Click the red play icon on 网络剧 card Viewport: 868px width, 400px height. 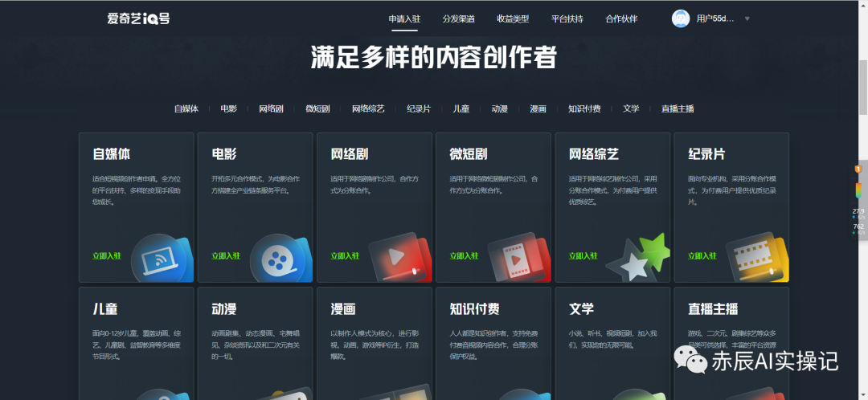(399, 259)
